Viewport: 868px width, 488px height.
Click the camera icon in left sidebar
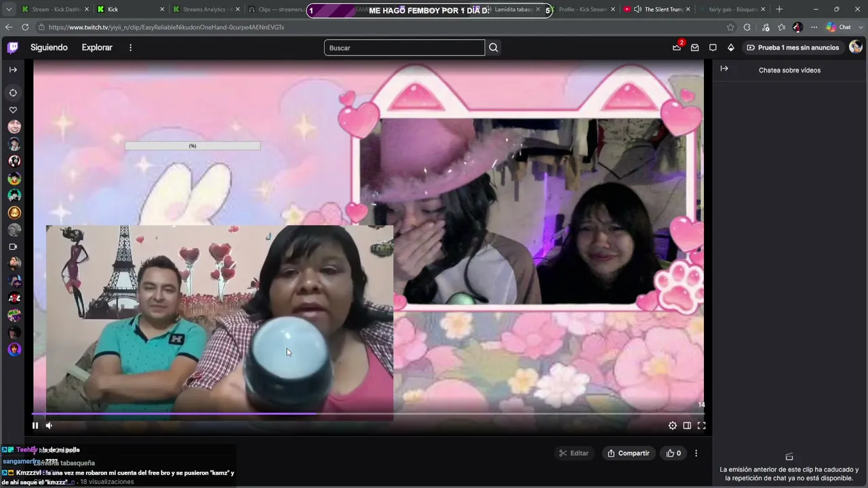pyautogui.click(x=13, y=247)
